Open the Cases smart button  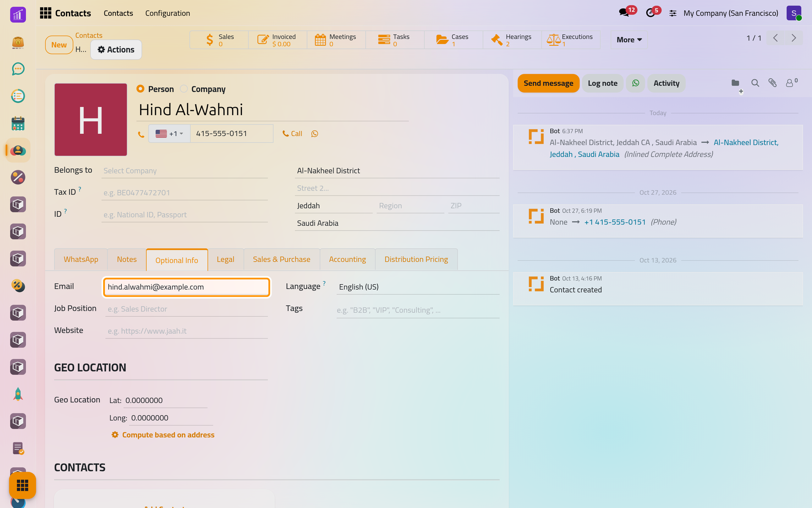pos(453,40)
